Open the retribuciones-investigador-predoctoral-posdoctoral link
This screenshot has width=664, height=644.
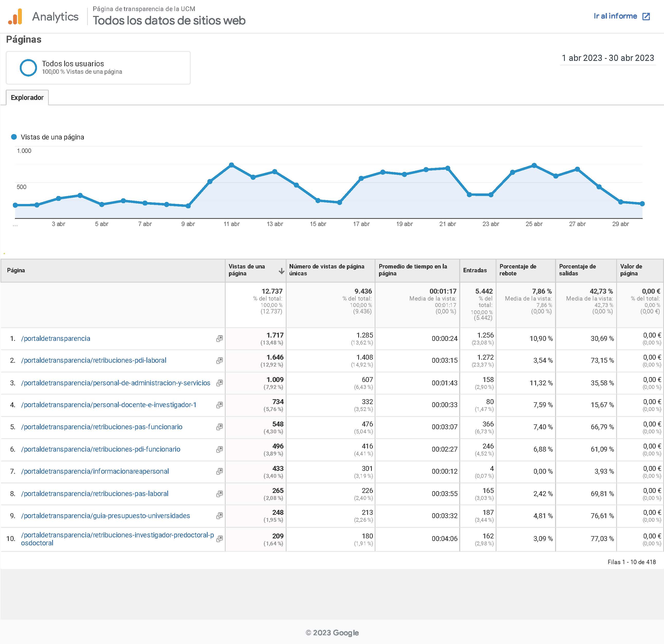coord(117,539)
